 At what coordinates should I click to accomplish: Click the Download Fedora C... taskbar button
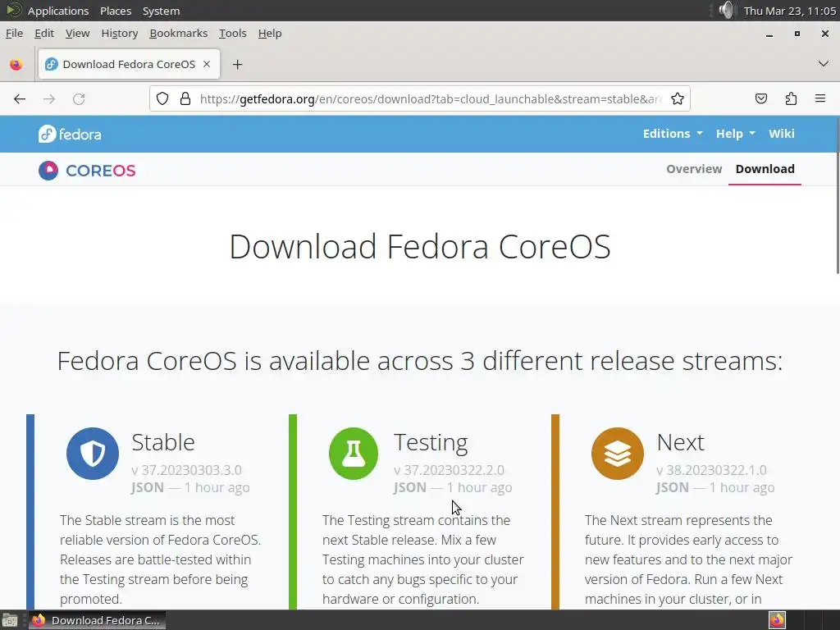[x=97, y=620]
